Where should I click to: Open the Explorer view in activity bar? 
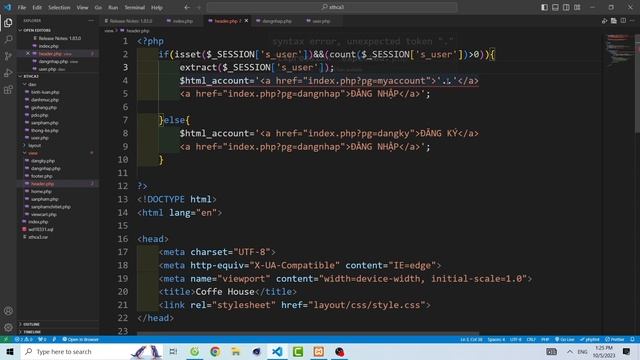[8, 23]
